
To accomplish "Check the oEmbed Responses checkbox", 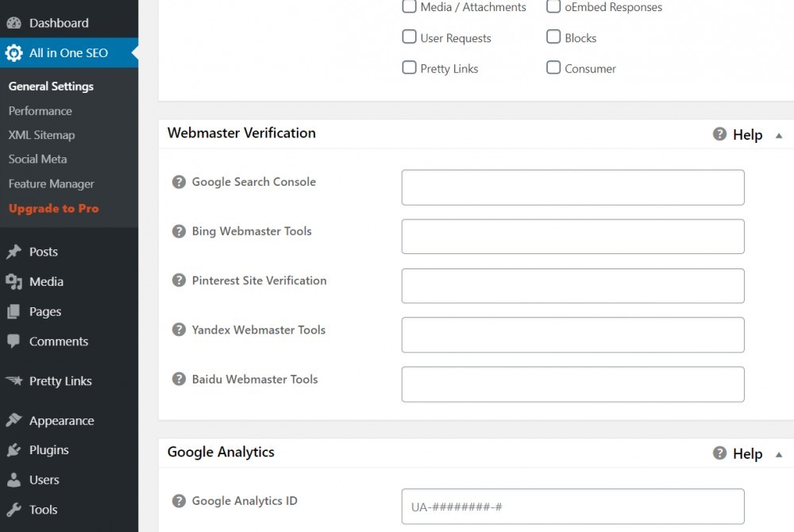I will tap(553, 6).
